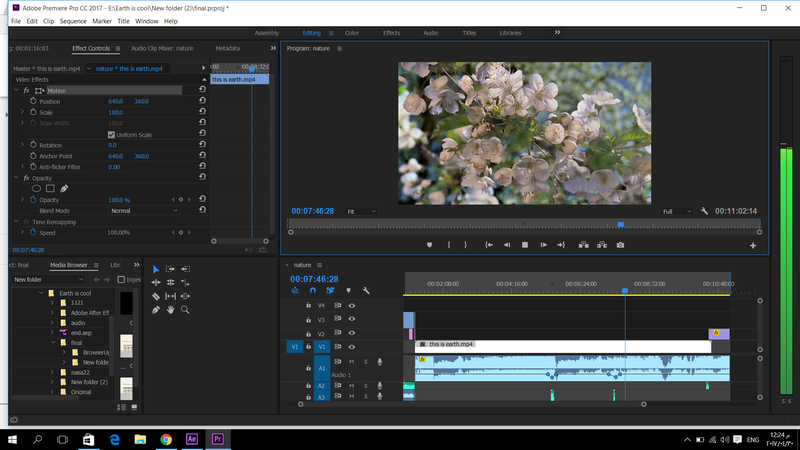Select the Zoom tool in tools panel
The image size is (800, 450).
186,310
